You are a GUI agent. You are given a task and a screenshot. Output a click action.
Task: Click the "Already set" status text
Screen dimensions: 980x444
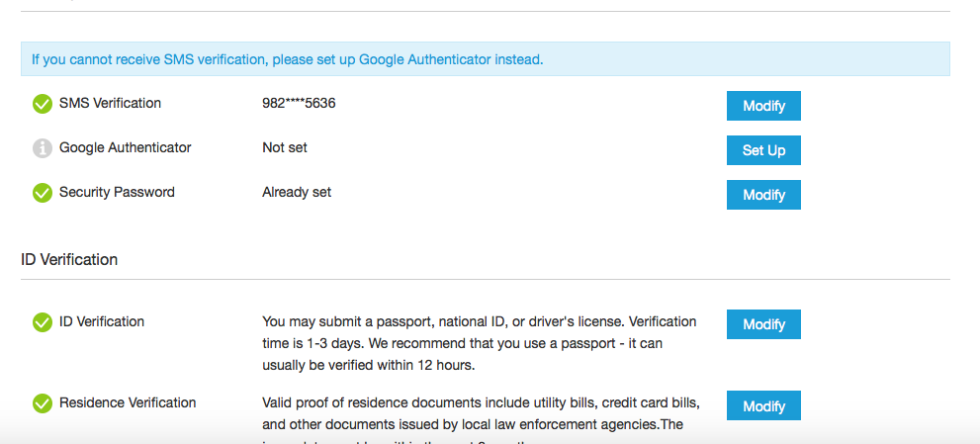(297, 192)
